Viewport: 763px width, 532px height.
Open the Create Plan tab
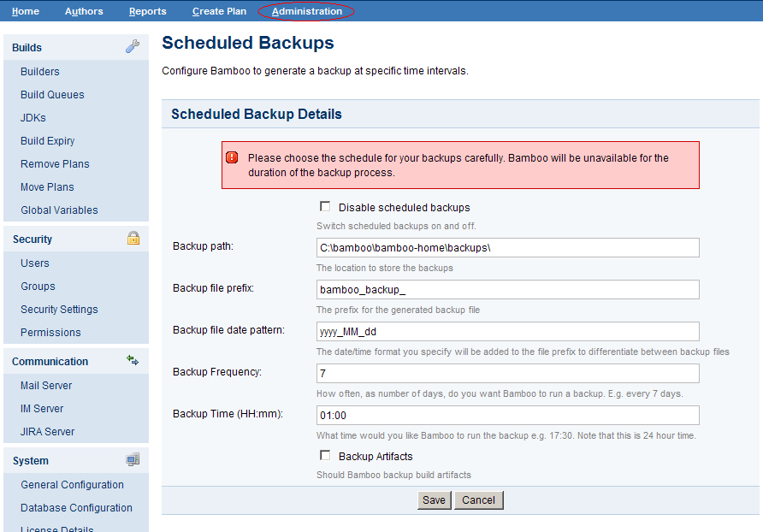point(219,11)
